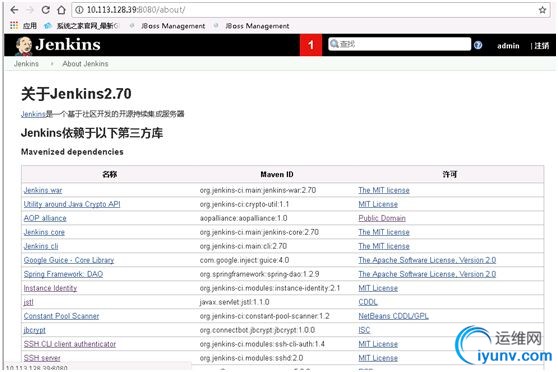Open the Jenkins war link
The width and height of the screenshot is (558, 372).
pyautogui.click(x=43, y=190)
